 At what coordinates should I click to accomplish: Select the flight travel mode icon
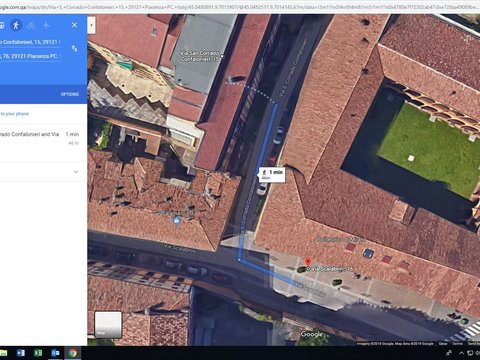[x=46, y=25]
